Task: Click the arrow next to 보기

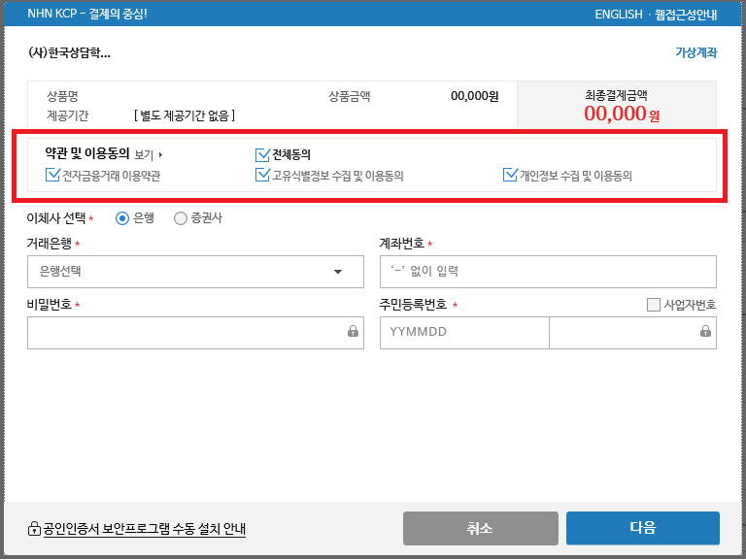Action: pos(161,155)
